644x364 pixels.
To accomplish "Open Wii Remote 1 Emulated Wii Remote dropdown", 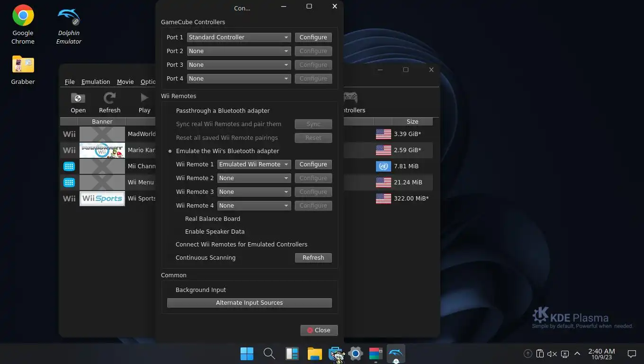I will pyautogui.click(x=254, y=164).
